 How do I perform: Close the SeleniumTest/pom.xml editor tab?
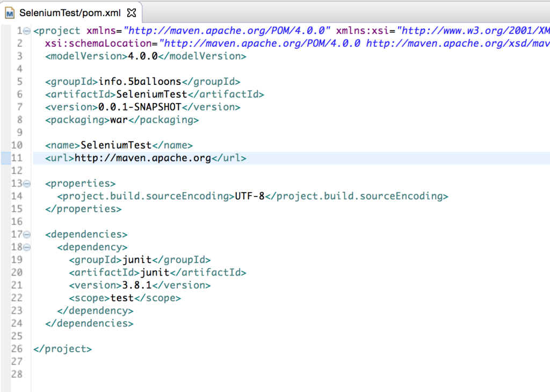[x=131, y=12]
